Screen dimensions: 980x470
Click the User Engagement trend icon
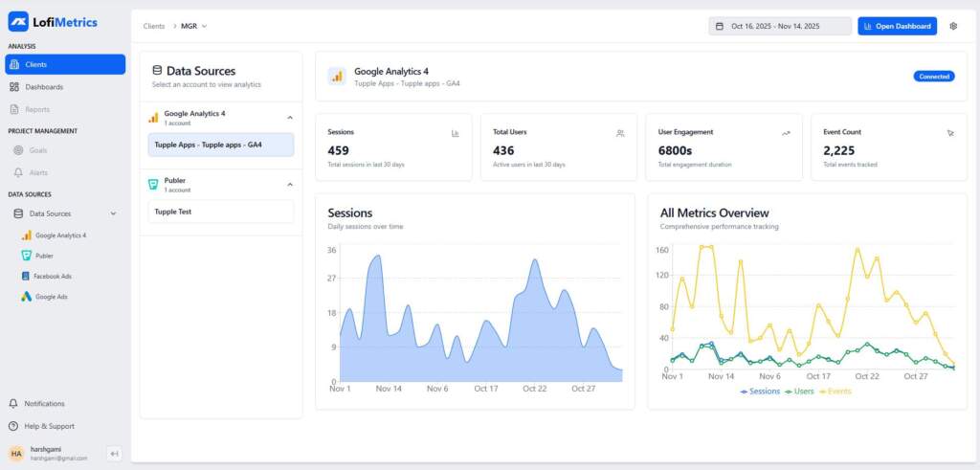[786, 133]
